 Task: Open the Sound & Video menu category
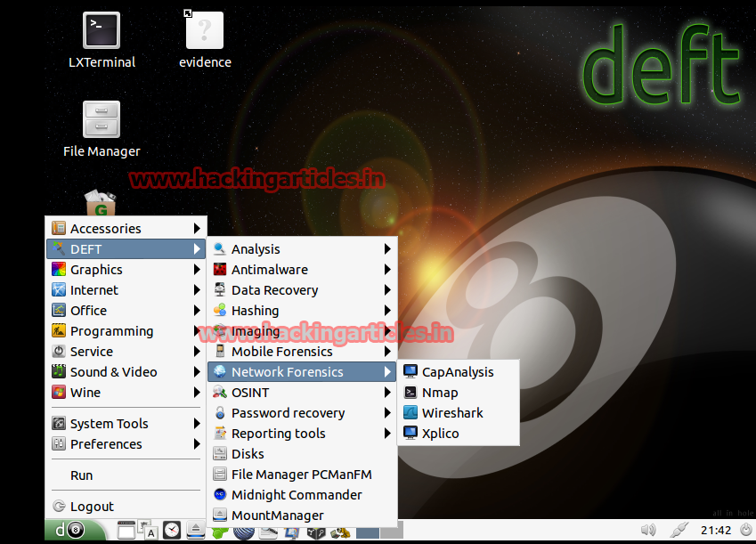(126, 372)
